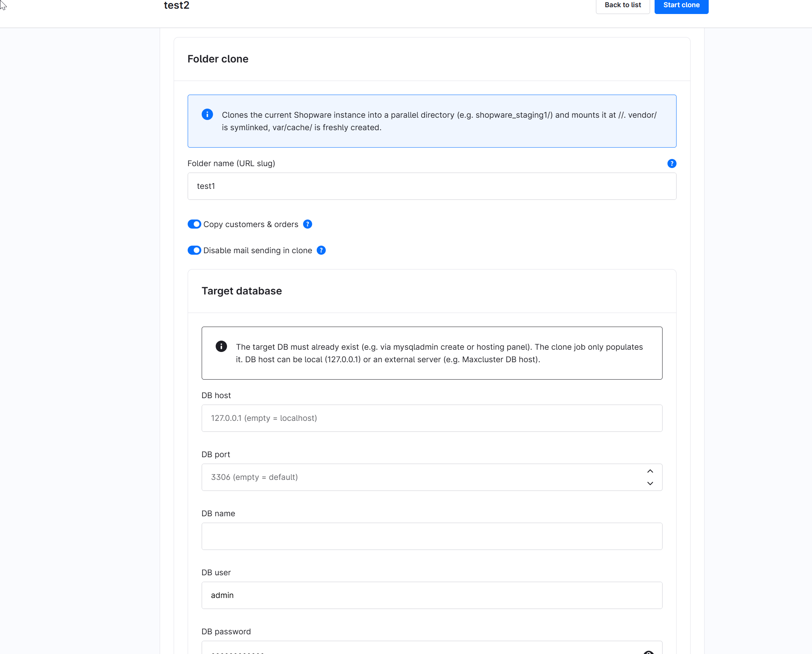
Task: Show help for Disable mail sending option
Action: pos(321,251)
